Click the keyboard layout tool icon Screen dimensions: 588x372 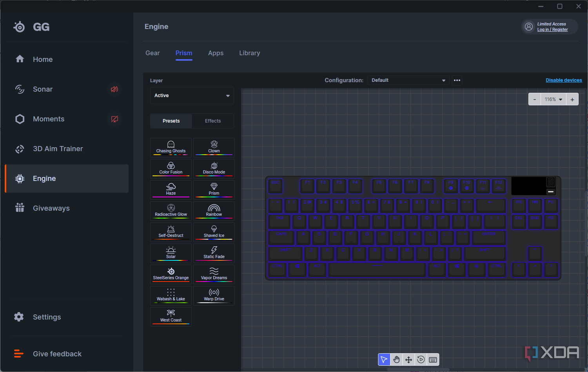[433, 359]
